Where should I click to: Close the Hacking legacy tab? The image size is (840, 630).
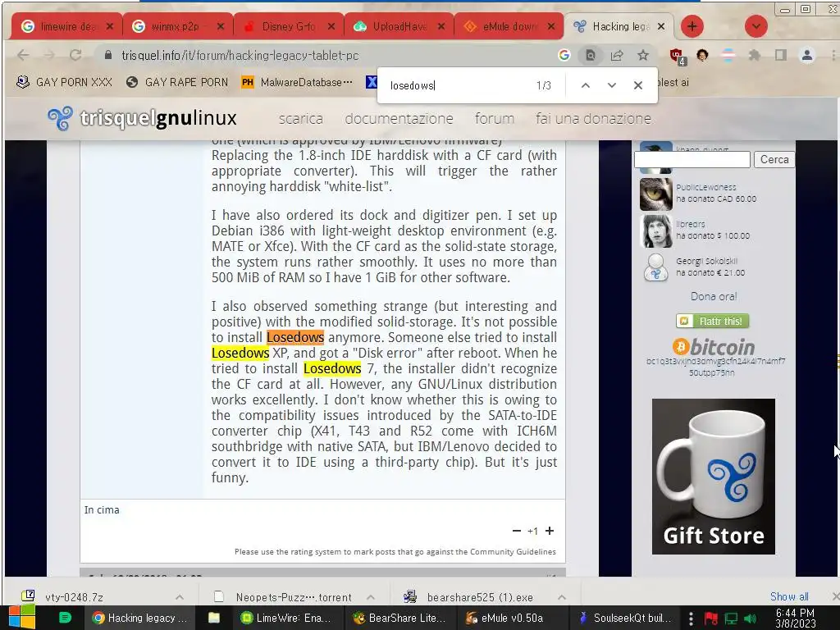661,26
